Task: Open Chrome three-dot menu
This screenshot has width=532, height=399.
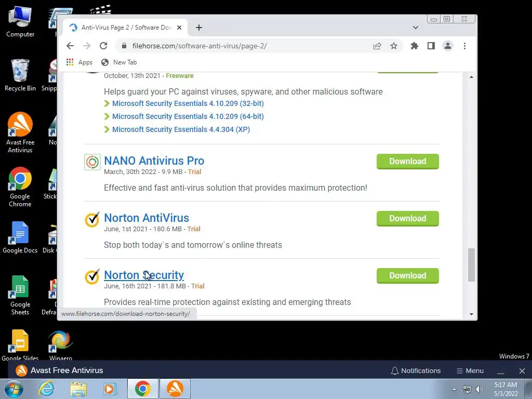Action: coord(464,46)
